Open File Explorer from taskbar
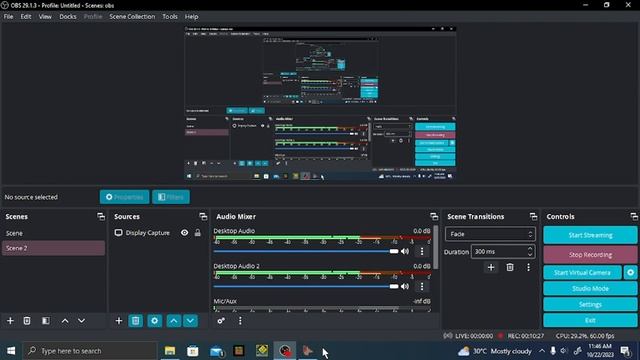The height and width of the screenshot is (360, 640). 170,351
